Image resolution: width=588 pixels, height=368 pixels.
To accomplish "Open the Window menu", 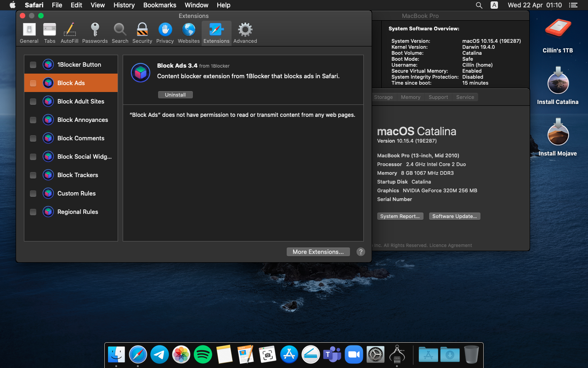I will [197, 5].
